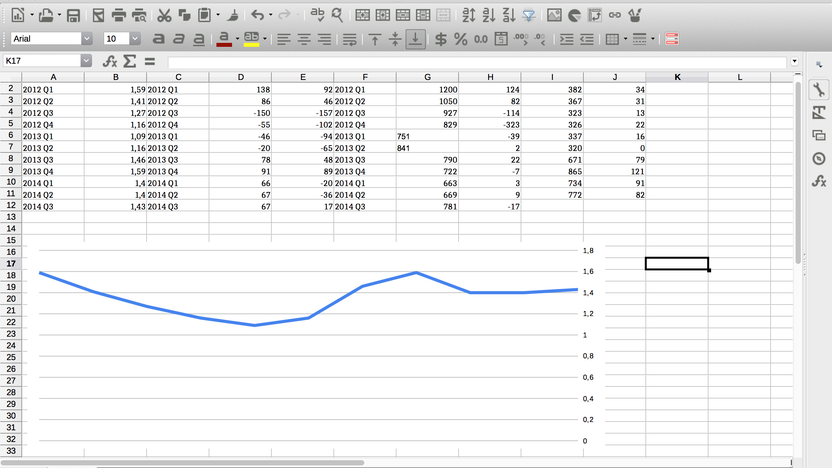Toggle wrap text
This screenshot has height=468, width=832.
349,39
